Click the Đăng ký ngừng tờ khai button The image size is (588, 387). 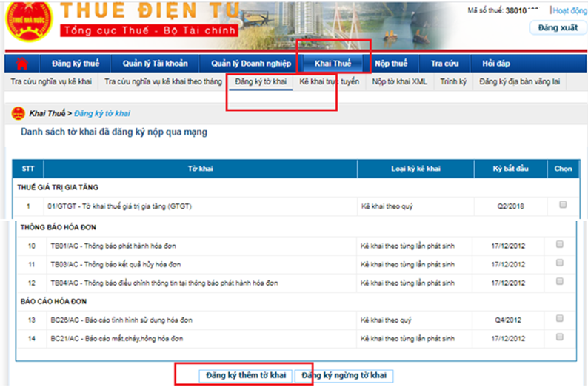[x=343, y=375]
